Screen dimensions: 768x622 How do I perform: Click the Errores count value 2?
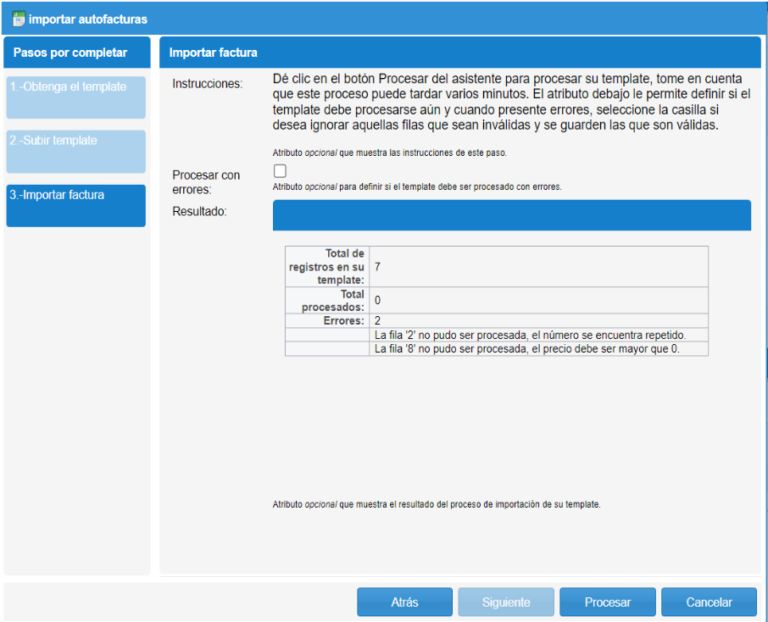tap(377, 321)
